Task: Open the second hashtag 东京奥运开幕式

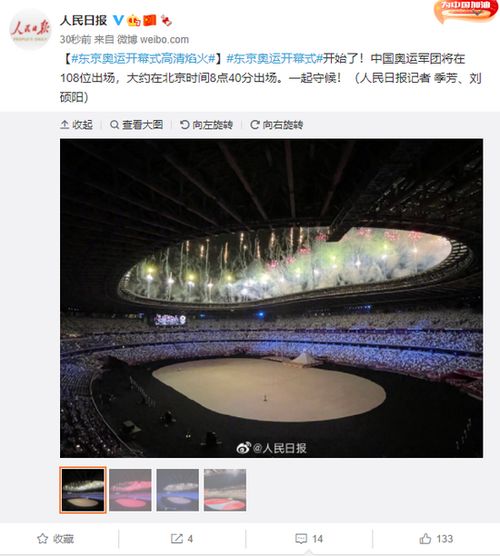Action: coord(274,59)
